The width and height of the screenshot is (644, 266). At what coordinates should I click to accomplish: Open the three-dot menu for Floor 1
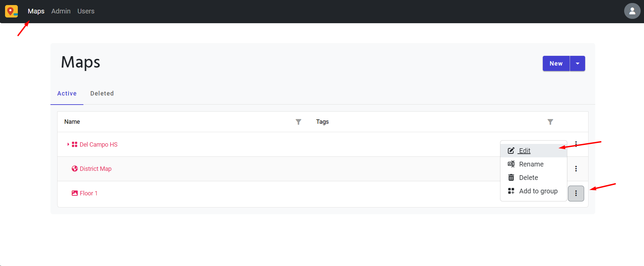[576, 193]
